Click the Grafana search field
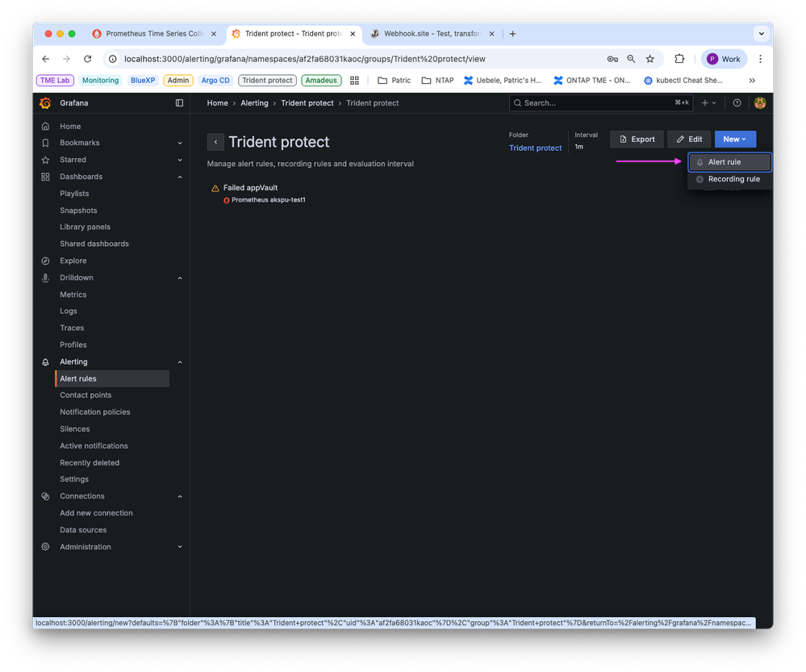The width and height of the screenshot is (806, 672). 600,102
